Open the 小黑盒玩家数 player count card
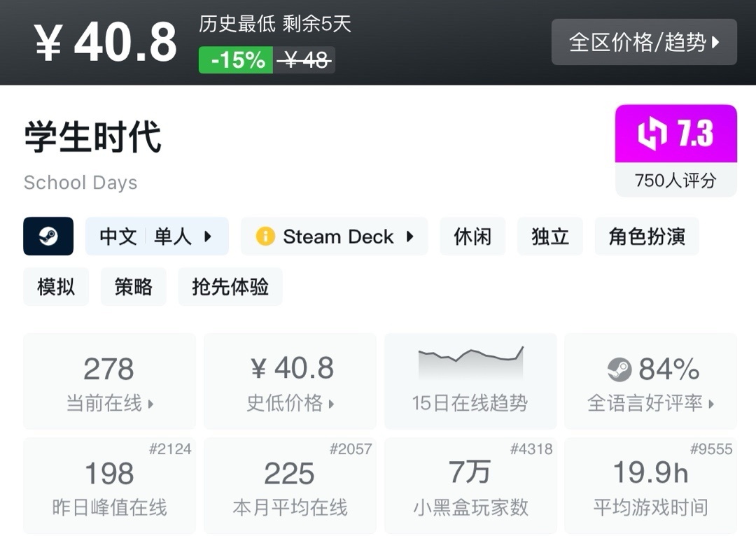 tap(470, 486)
